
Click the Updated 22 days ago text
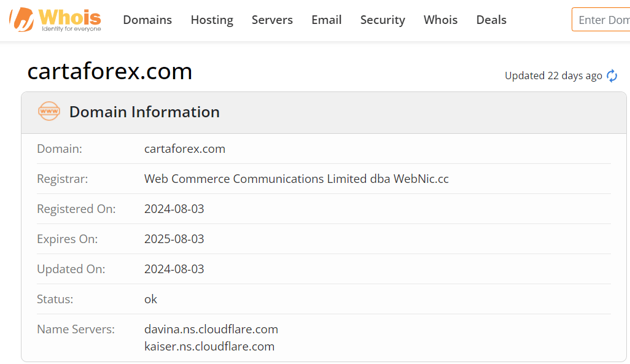coord(553,76)
